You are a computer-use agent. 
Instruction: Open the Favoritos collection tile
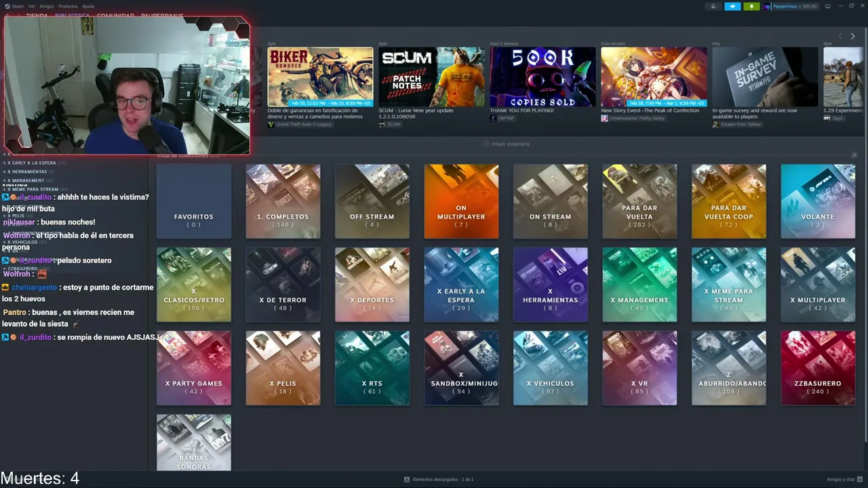[x=194, y=201]
